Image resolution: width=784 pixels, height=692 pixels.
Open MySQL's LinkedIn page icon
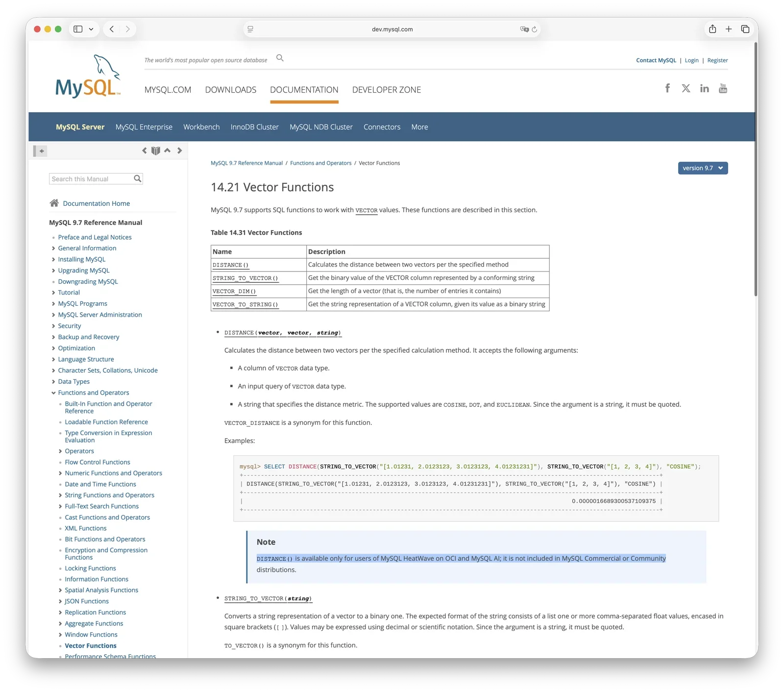(x=704, y=88)
